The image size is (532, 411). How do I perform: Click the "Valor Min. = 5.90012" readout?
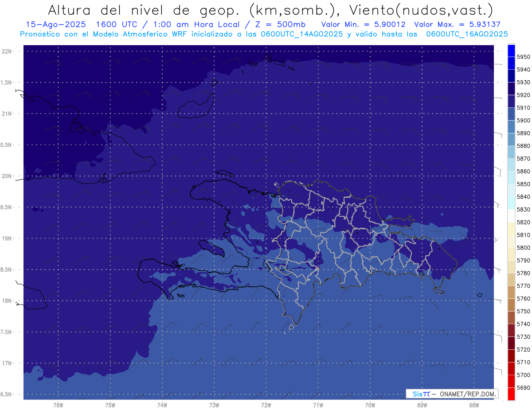[x=363, y=24]
